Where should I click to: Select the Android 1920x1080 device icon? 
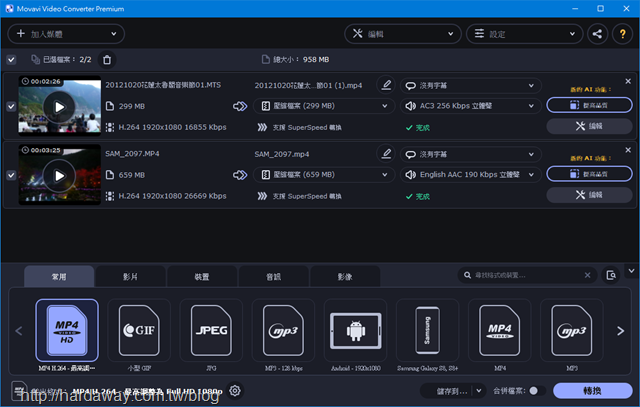click(x=356, y=330)
